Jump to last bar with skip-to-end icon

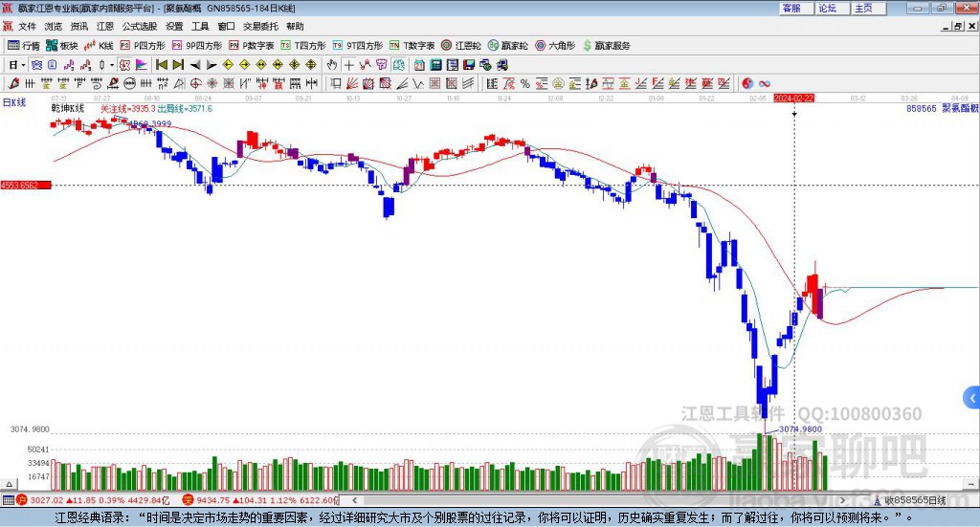click(178, 65)
